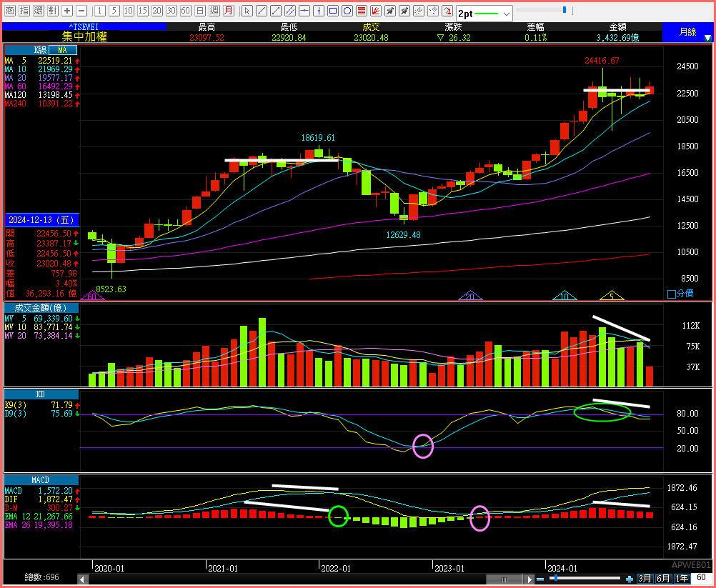Select the 30-minute period button
Image resolution: width=716 pixels, height=588 pixels.
tap(171, 11)
